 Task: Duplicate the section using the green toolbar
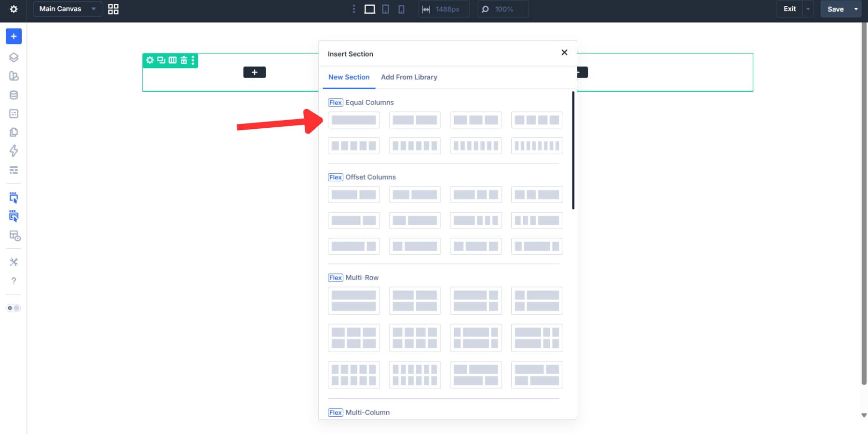click(x=161, y=60)
